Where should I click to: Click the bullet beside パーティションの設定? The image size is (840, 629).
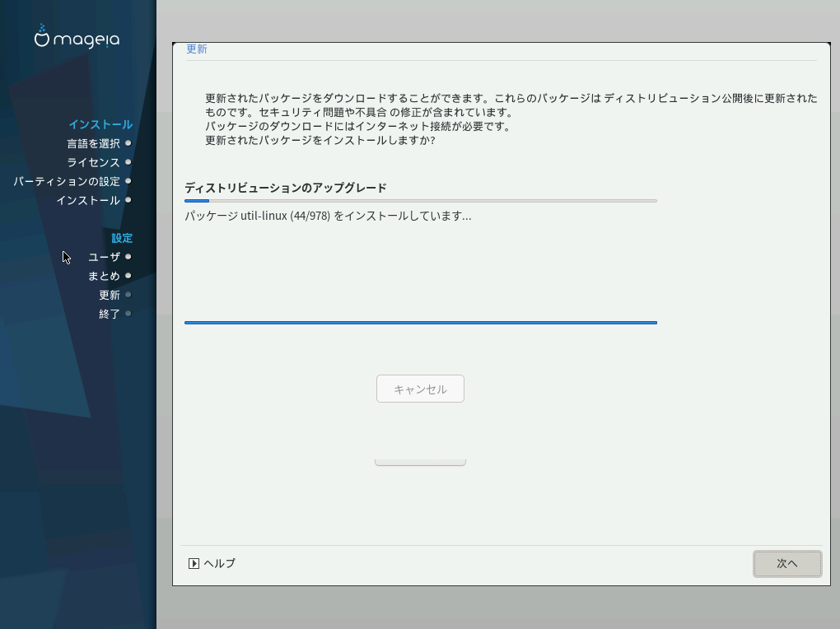pyautogui.click(x=128, y=181)
